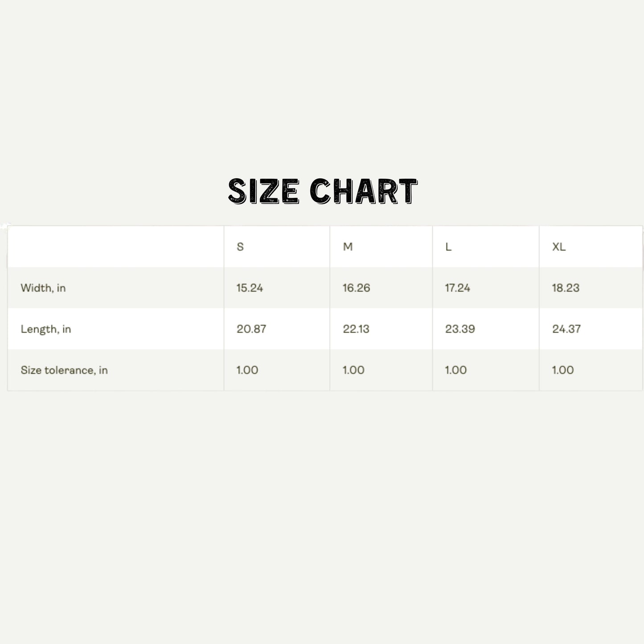
Task: Click the size tolerance value under S
Action: (247, 370)
